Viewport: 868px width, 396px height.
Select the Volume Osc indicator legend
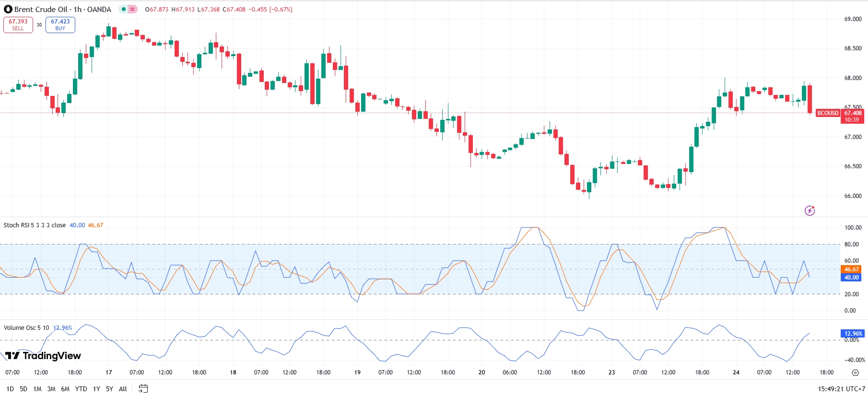[x=26, y=328]
